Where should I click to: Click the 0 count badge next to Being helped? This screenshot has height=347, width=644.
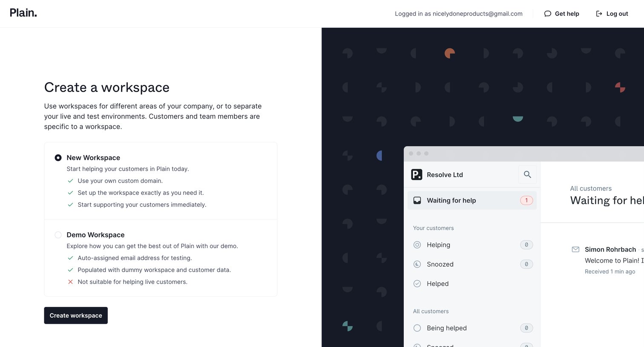click(526, 328)
